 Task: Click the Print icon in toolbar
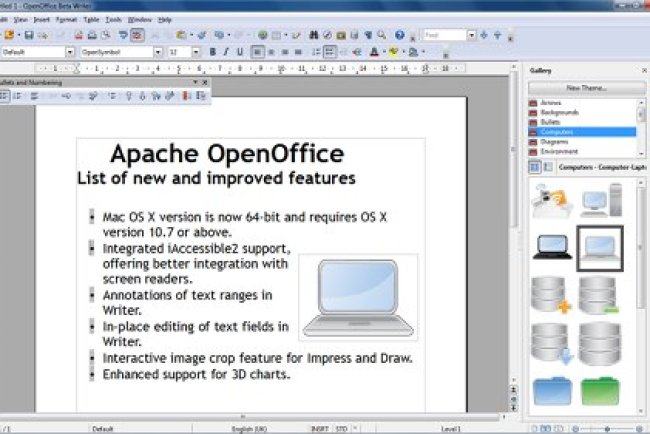point(92,35)
